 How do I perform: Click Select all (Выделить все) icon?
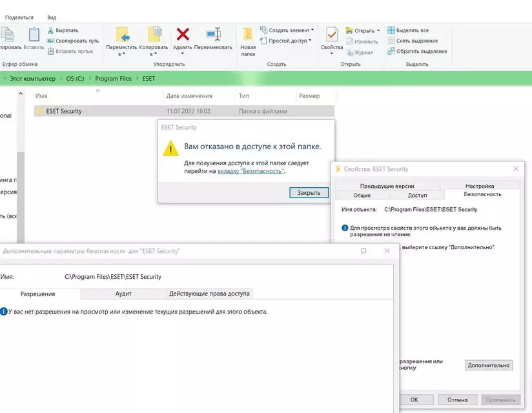coord(391,30)
